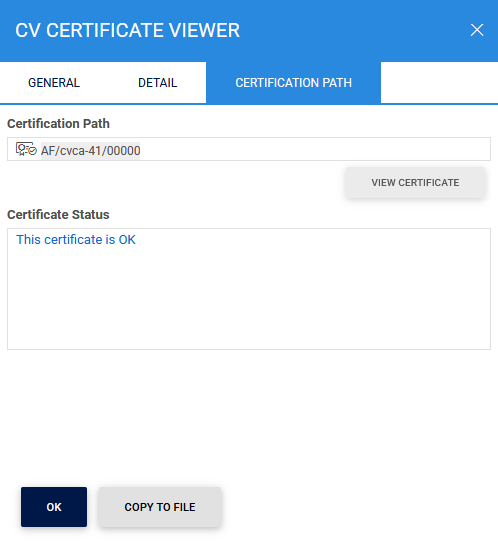Click the Certification Path section heading
The height and width of the screenshot is (541, 498).
click(58, 124)
